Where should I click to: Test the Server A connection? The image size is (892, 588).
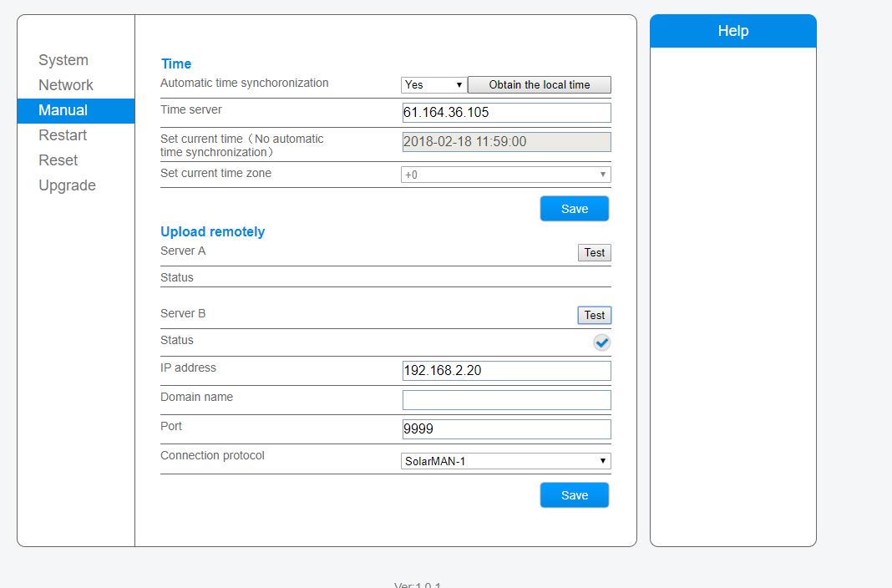595,252
